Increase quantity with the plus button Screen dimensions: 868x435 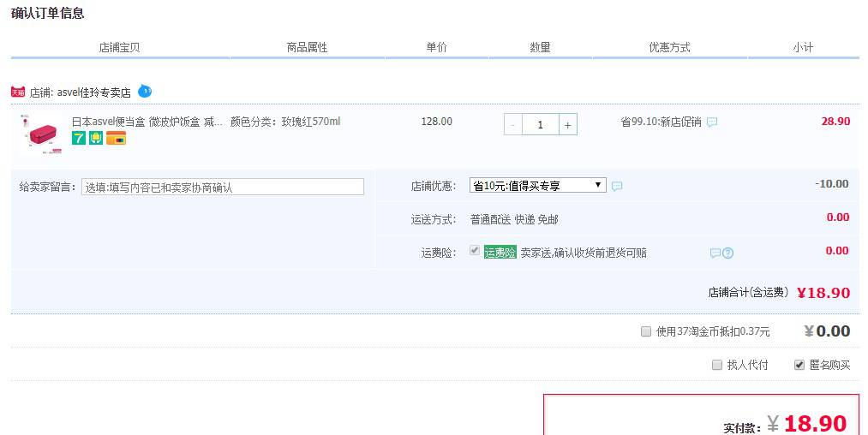point(568,124)
